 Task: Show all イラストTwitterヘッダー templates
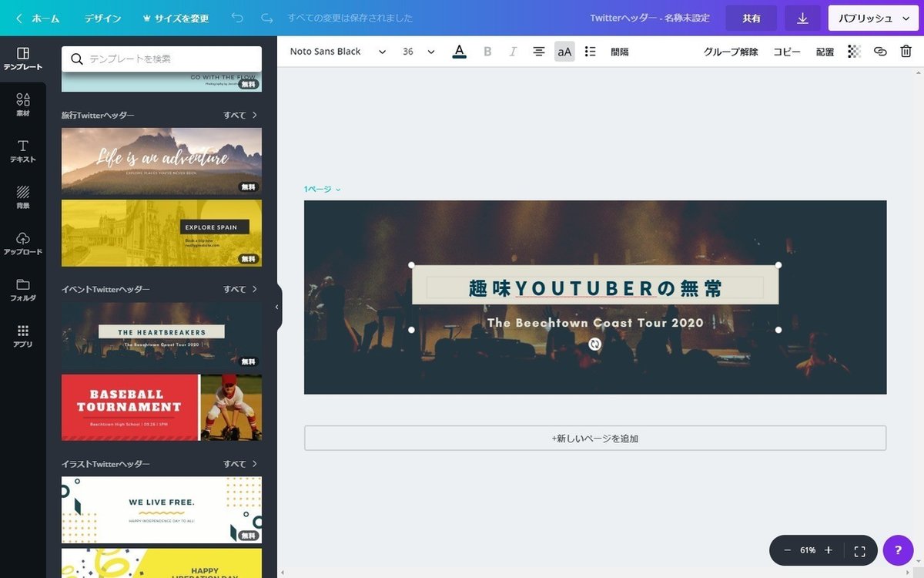pyautogui.click(x=240, y=464)
